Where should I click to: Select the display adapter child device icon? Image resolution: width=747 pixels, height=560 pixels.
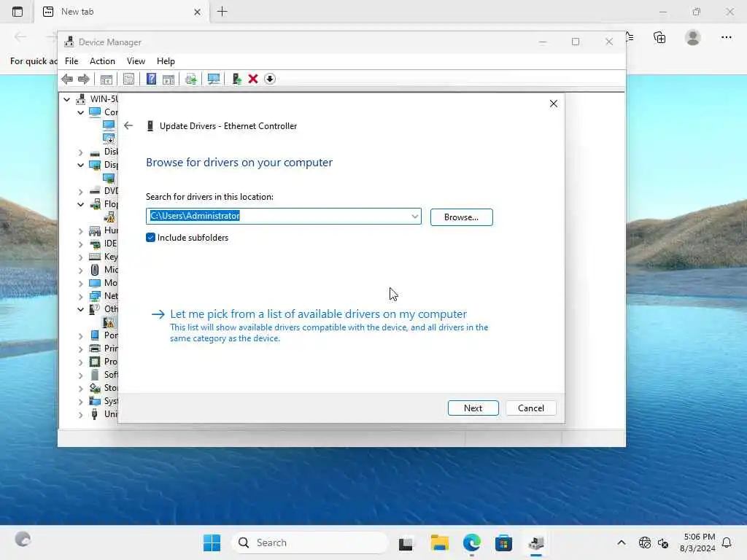109,178
